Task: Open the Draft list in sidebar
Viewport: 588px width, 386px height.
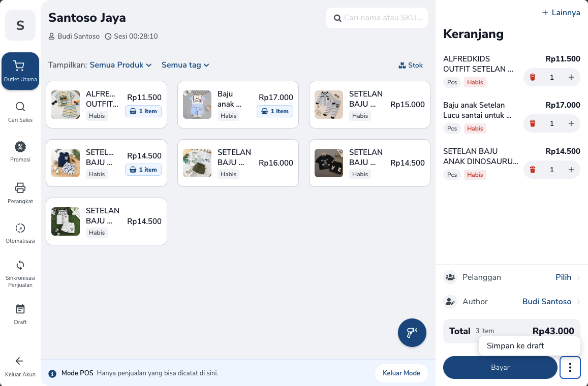Action: 20,314
